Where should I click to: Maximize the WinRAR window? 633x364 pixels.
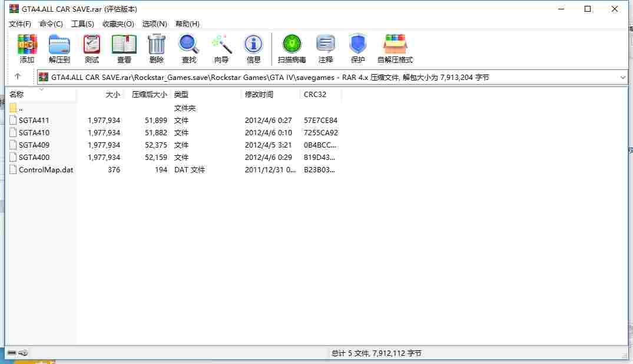(588, 9)
